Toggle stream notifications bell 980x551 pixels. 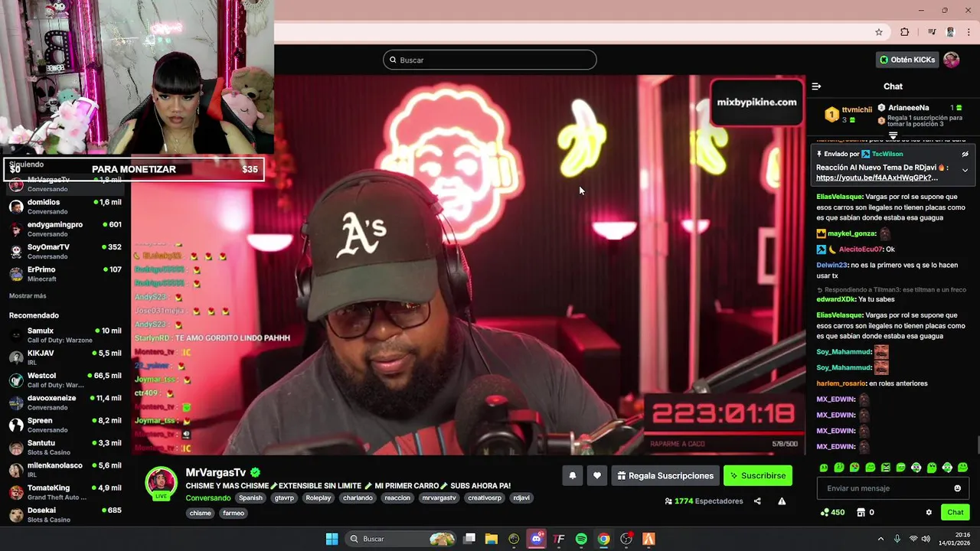[572, 475]
